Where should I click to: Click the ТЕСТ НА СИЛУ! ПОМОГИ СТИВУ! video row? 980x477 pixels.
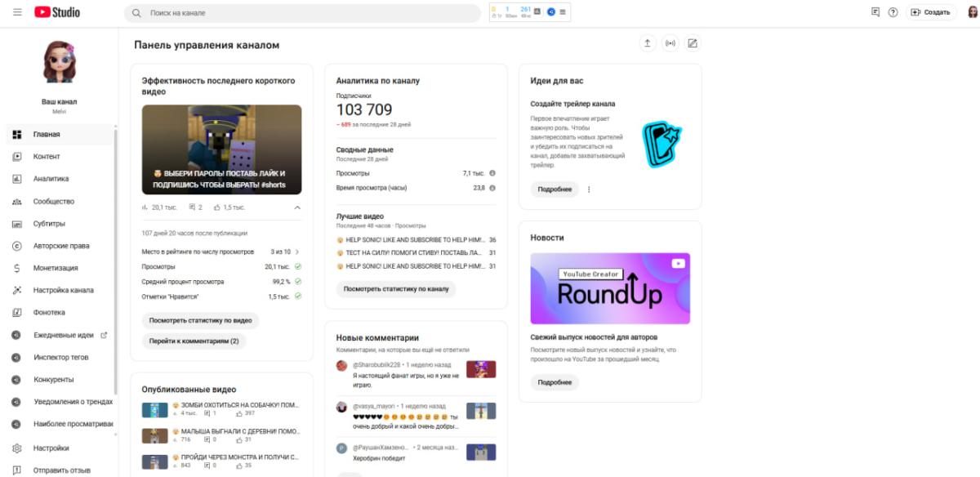pyautogui.click(x=416, y=253)
